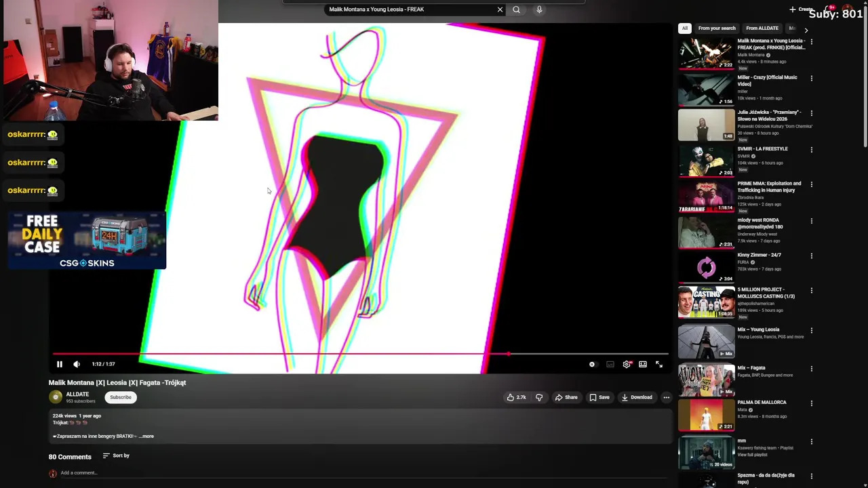Viewport: 868px width, 488px height.
Task: Open Miller - Crazy video thumbnail
Action: [x=706, y=89]
